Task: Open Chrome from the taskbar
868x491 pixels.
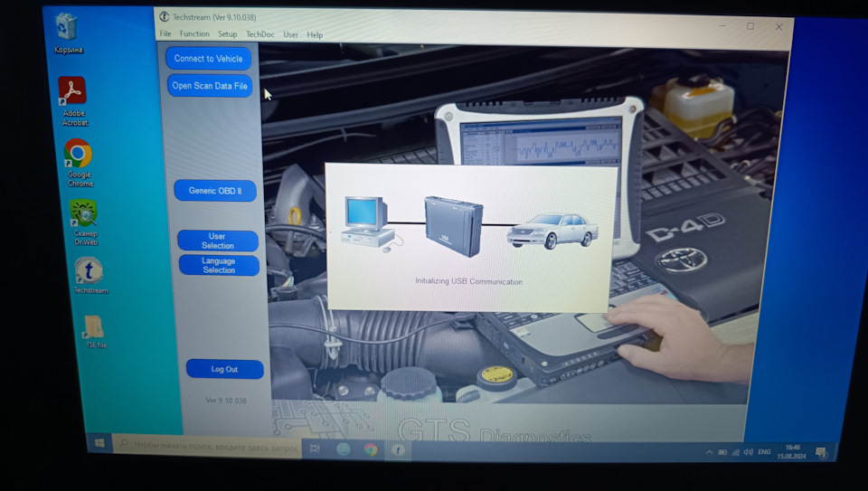Action: pyautogui.click(x=371, y=450)
